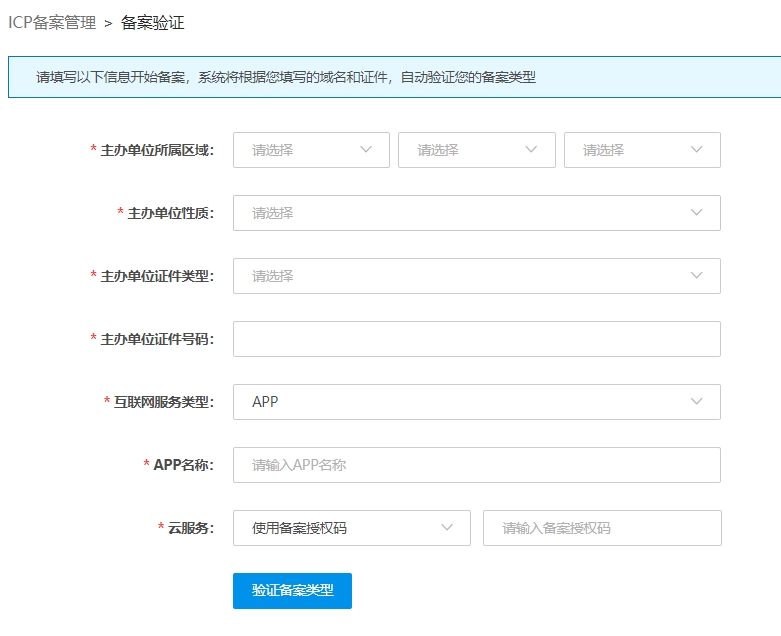This screenshot has width=781, height=636.
Task: Click chevron arrow of second region select
Action: click(532, 150)
